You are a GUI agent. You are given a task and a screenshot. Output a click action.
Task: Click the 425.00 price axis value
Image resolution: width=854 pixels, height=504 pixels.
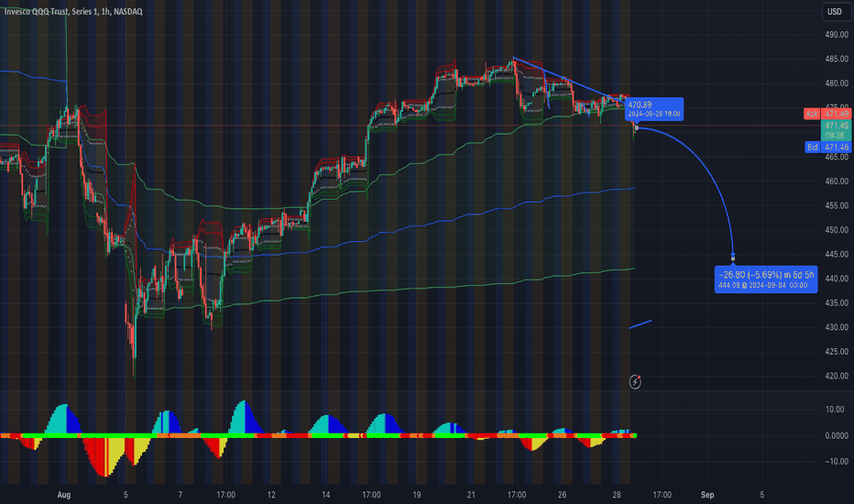(836, 352)
